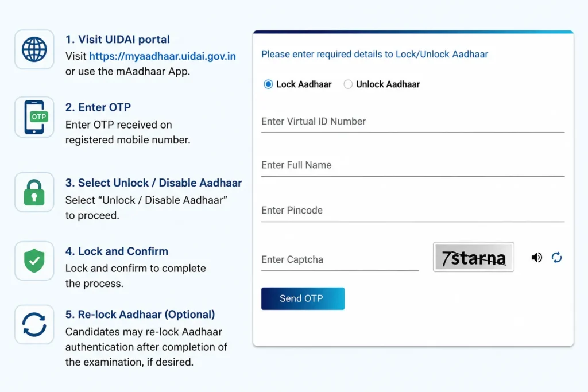
Task: Click '5. Re-lock Aadhaar (Optional)' heading
Action: tap(140, 315)
